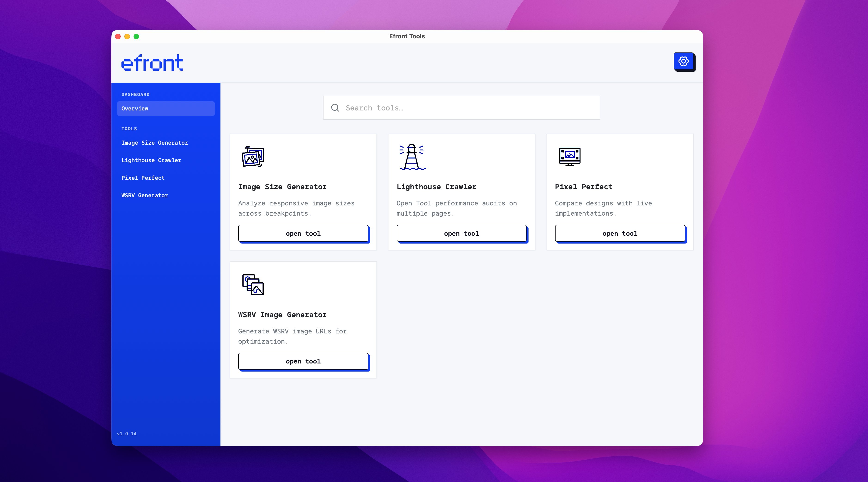Open tool on Lighthouse Crawler card
Viewport: 868px width, 482px height.
point(462,233)
